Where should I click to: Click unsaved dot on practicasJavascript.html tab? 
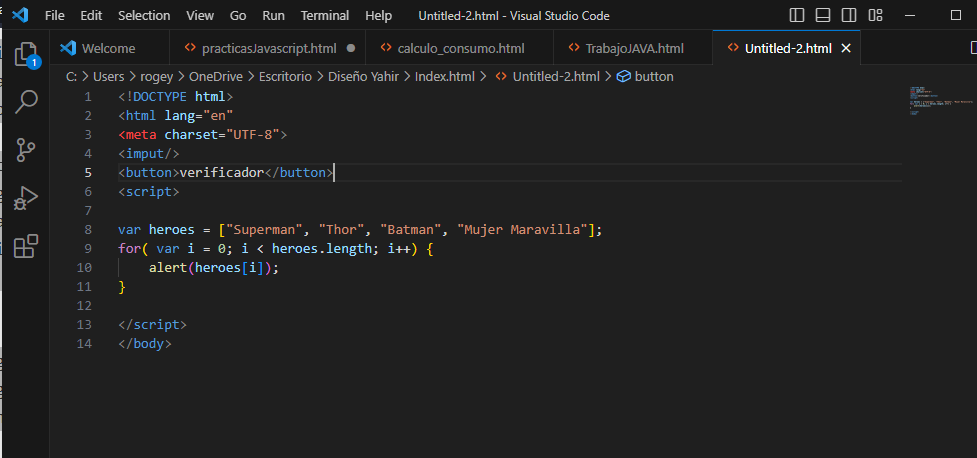(x=351, y=48)
